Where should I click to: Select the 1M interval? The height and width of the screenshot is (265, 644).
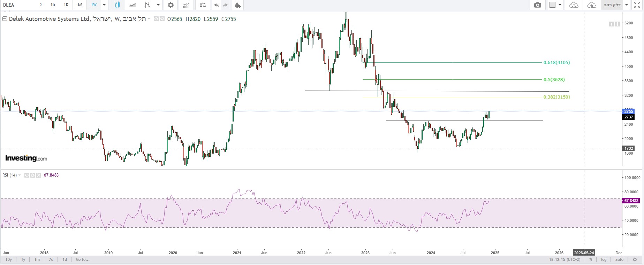(x=80, y=5)
